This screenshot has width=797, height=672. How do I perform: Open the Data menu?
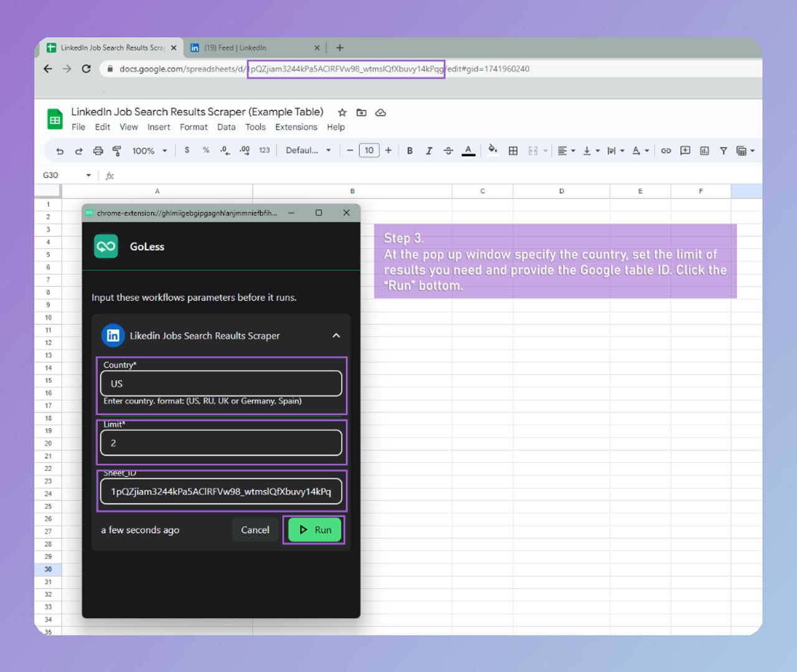click(227, 127)
